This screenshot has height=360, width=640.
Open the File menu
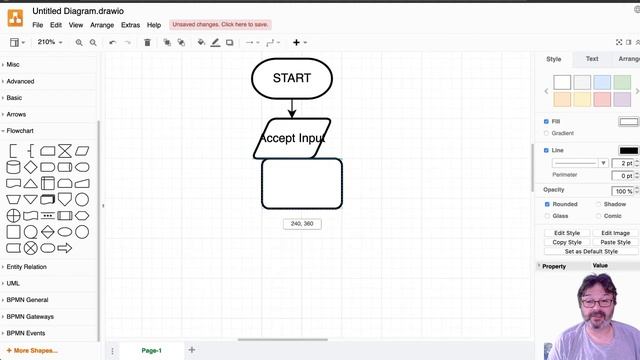pos(38,25)
